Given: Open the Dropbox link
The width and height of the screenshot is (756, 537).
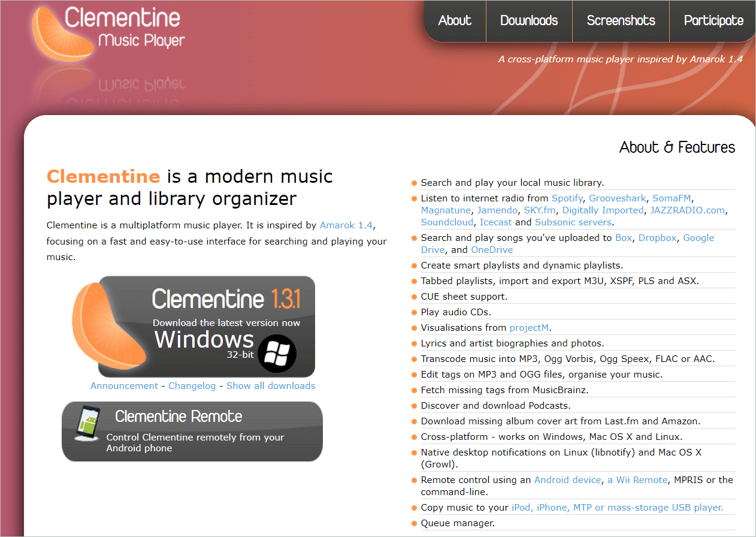Looking at the screenshot, I should tap(658, 238).
